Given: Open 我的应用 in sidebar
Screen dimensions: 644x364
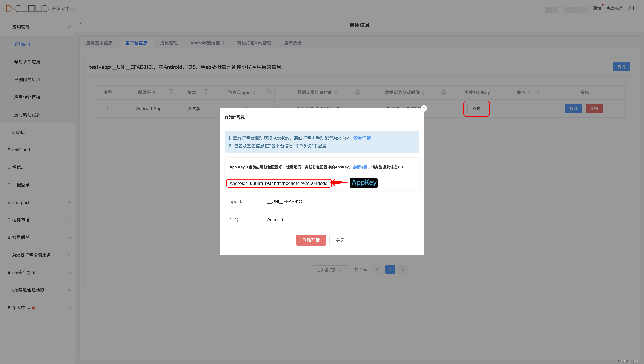Looking at the screenshot, I should 23,44.
